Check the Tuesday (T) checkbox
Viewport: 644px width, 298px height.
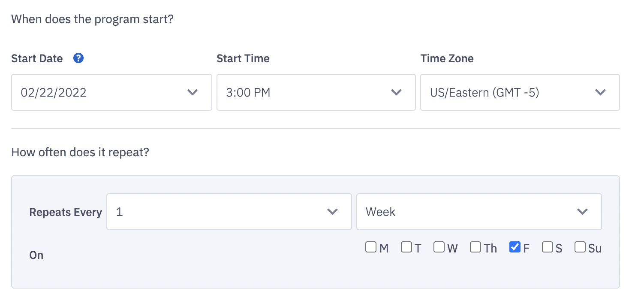tap(406, 247)
